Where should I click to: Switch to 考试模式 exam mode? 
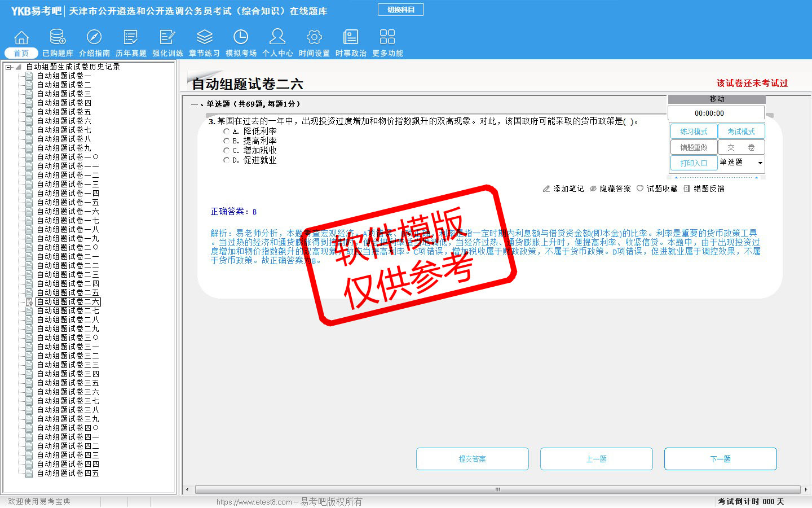point(741,132)
